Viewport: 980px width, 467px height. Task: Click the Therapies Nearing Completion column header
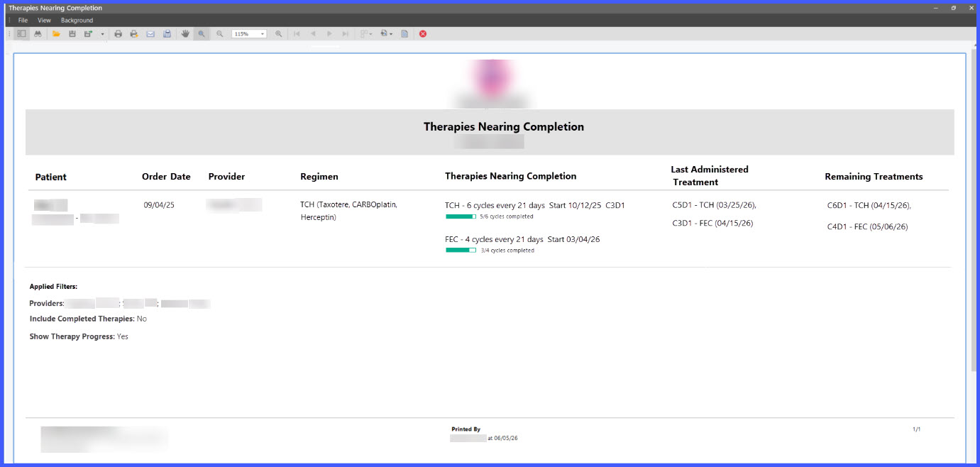click(x=511, y=176)
